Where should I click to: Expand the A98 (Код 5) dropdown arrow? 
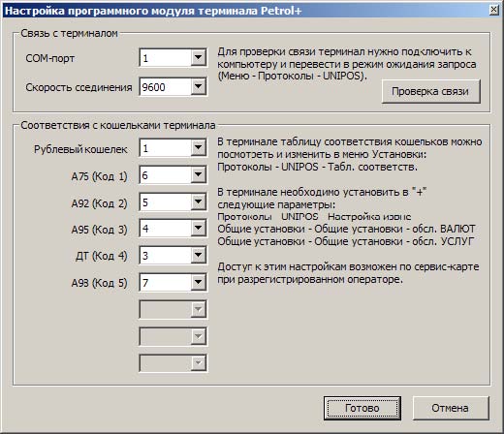[198, 283]
